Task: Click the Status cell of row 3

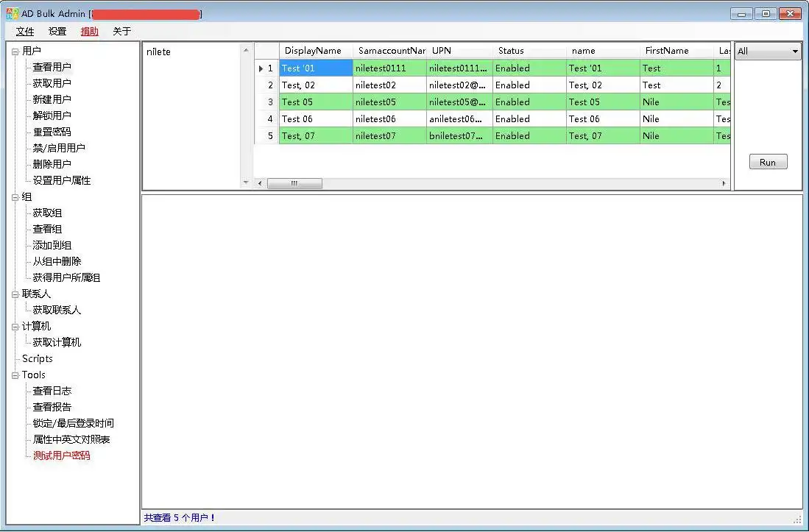Action: [x=529, y=102]
